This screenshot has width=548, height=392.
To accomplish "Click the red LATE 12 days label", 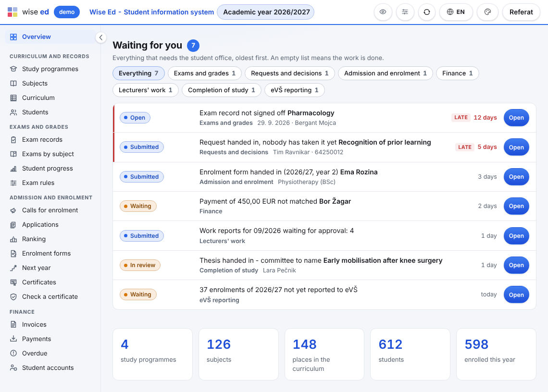I will pos(474,117).
